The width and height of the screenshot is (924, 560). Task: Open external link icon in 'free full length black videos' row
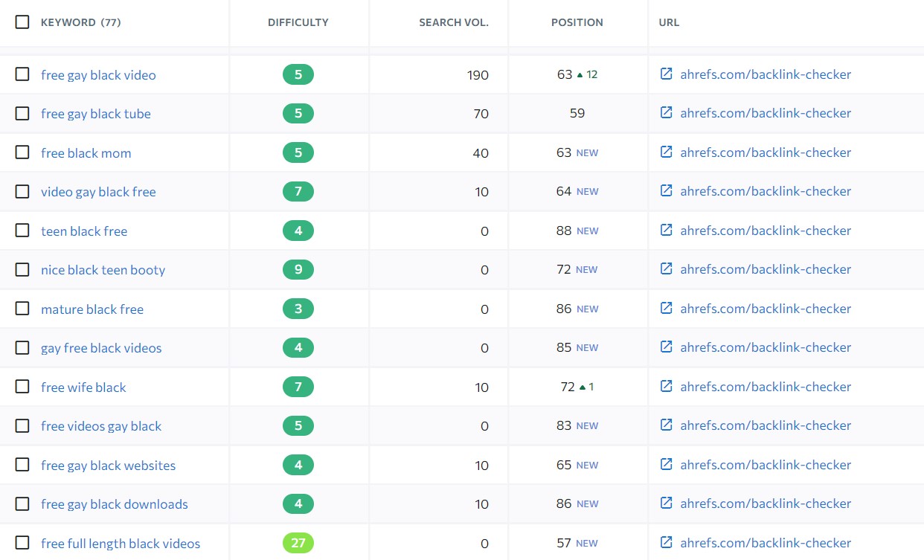pyautogui.click(x=667, y=542)
